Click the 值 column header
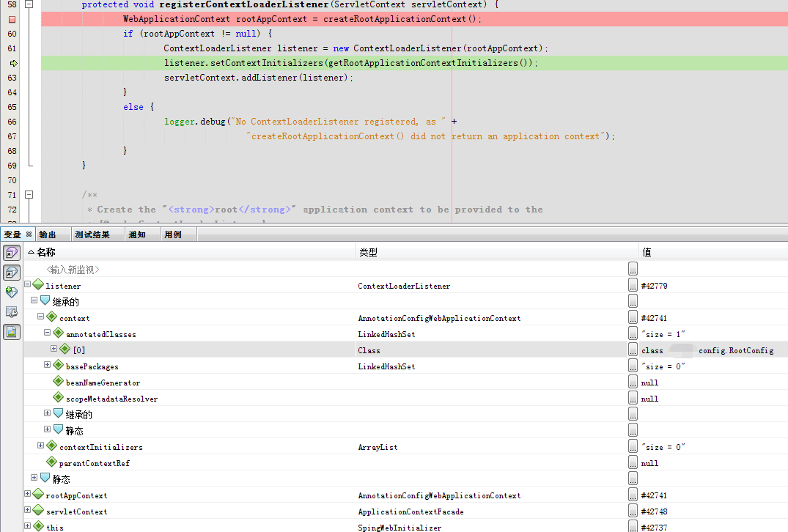Screen dimensions: 788x532 click(x=714, y=252)
